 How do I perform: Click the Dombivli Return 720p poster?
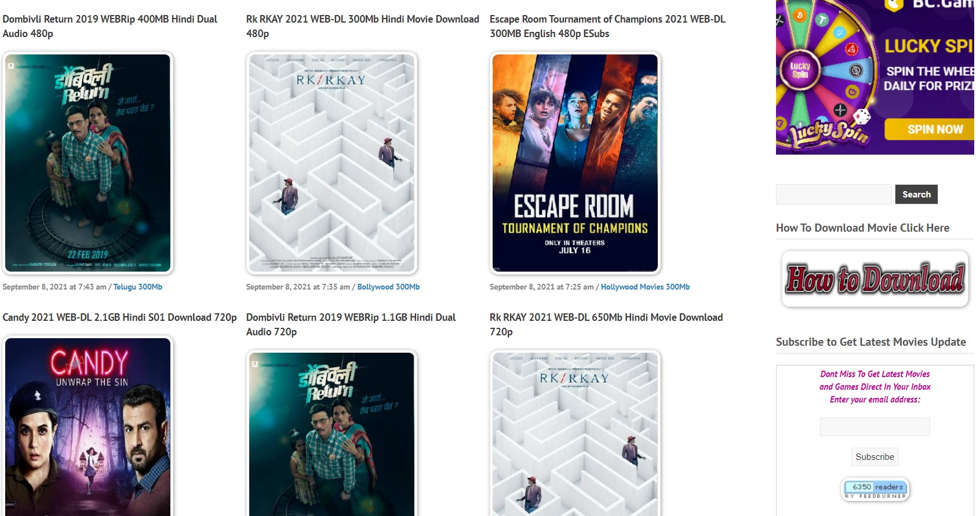click(x=331, y=433)
